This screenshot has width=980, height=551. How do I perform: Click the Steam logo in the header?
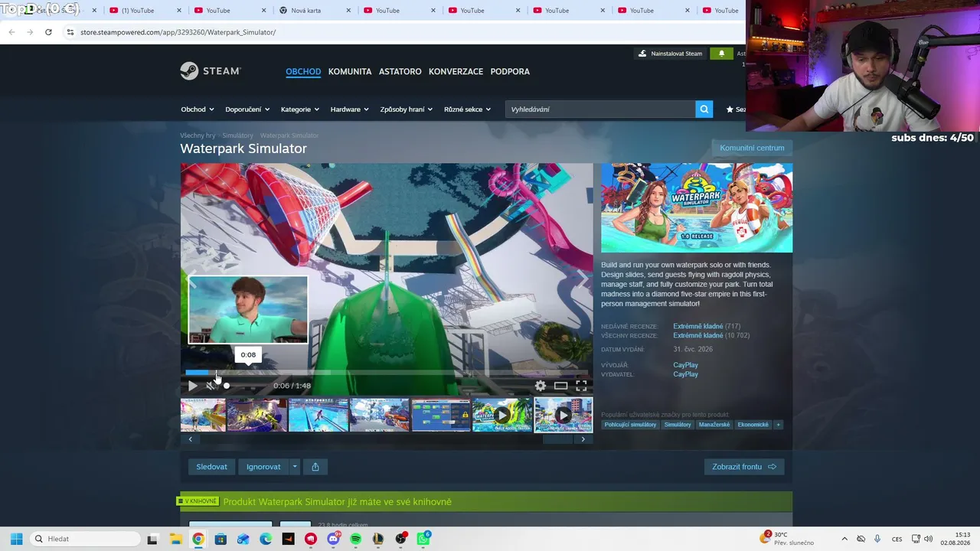pyautogui.click(x=211, y=71)
